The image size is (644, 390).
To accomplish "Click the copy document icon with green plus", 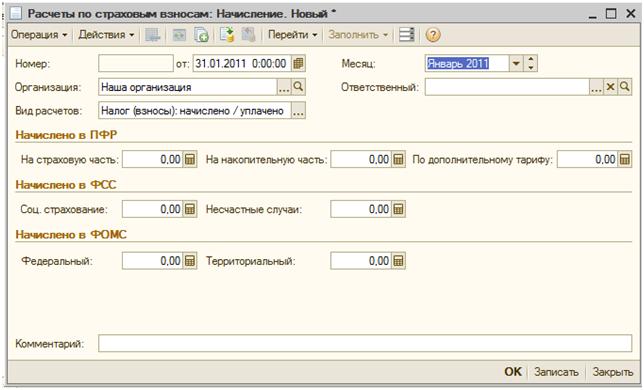I will point(201,35).
